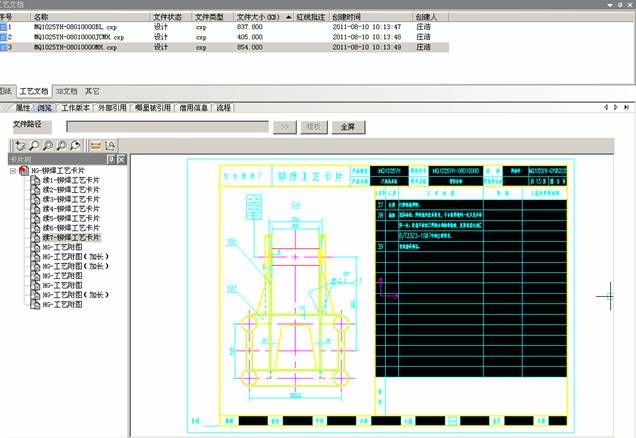
Task: Click the fifth magnifier zoom icon
Action: point(75,145)
